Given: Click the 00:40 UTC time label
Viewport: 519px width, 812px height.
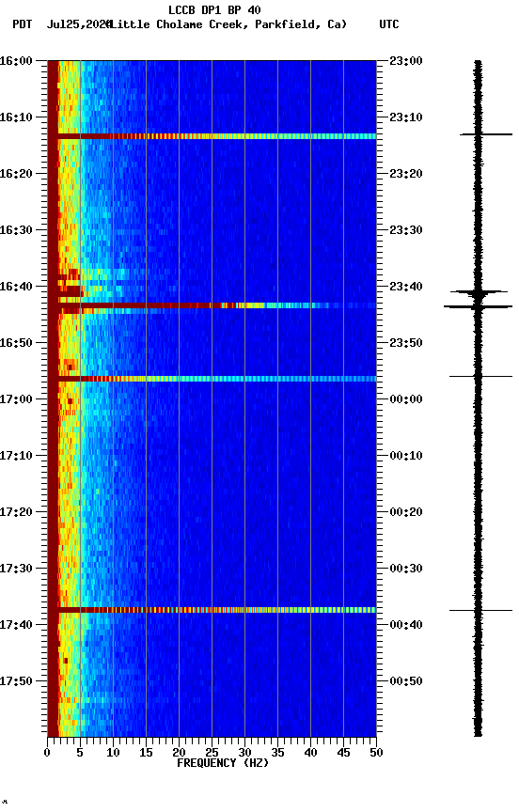Looking at the screenshot, I should coord(406,625).
